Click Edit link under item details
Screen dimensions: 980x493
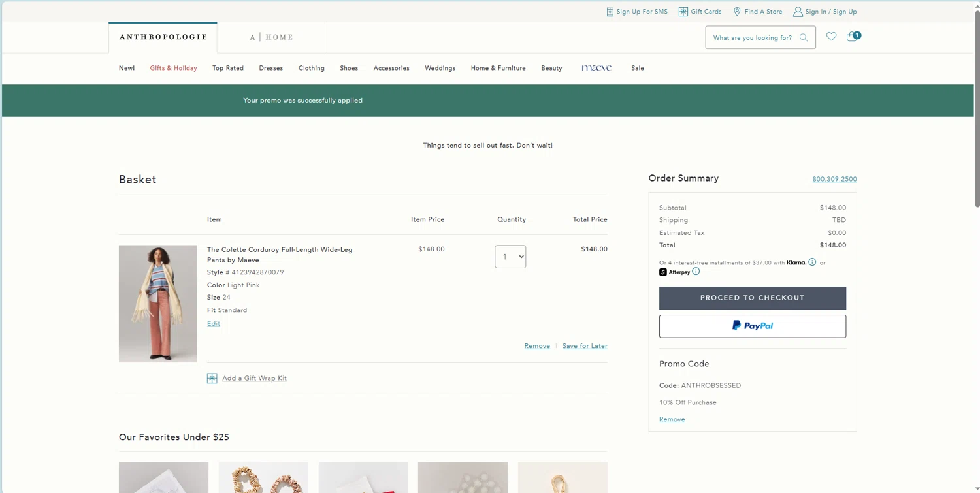point(214,324)
